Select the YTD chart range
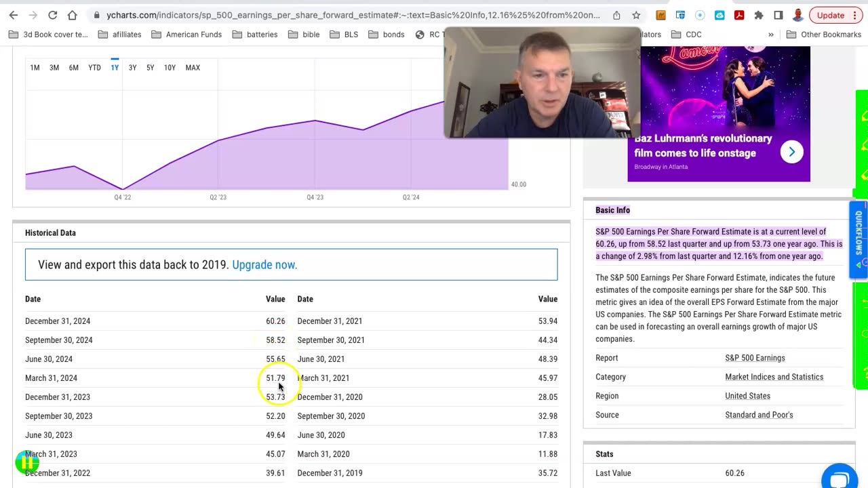This screenshot has width=868, height=488. 94,68
